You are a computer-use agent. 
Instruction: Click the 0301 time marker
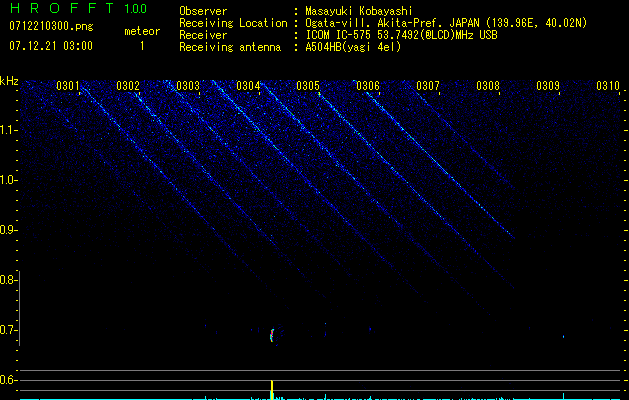pos(67,86)
